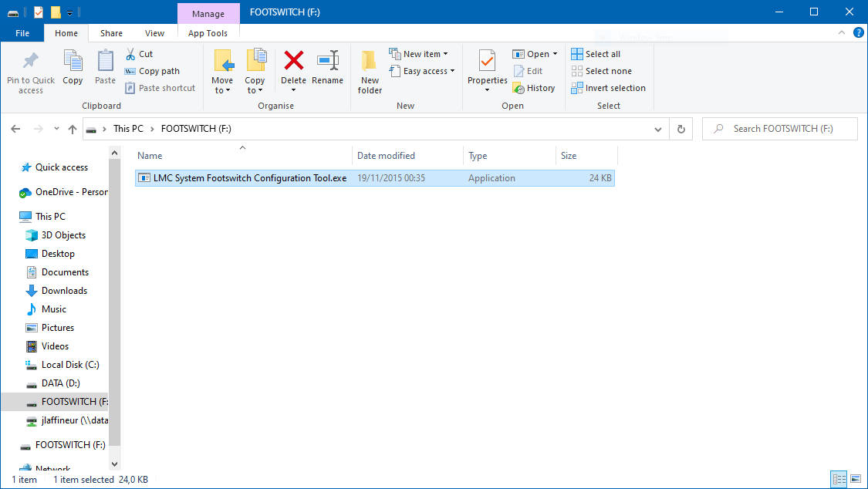Click the Edit ribbon command
The image size is (868, 489).
point(528,72)
